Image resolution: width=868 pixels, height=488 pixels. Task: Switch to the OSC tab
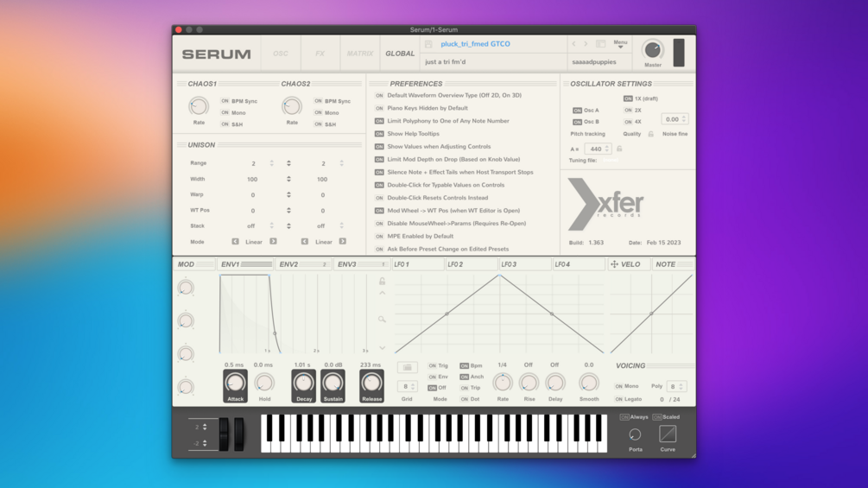(x=281, y=54)
